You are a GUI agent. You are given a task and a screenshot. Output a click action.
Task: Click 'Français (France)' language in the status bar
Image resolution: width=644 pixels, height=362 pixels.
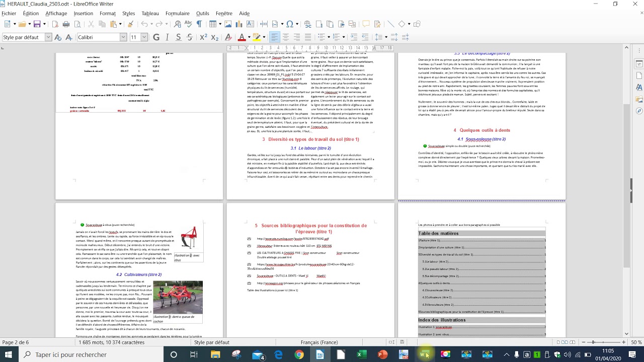click(x=319, y=342)
